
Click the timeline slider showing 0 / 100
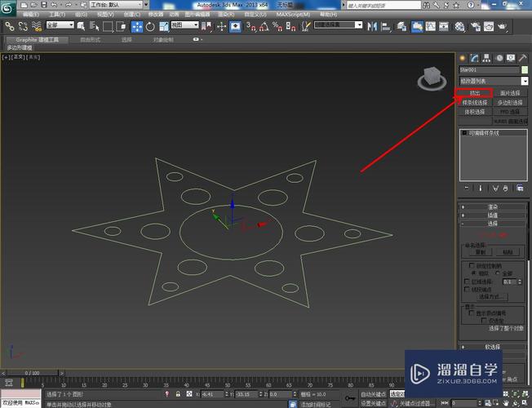[33, 373]
